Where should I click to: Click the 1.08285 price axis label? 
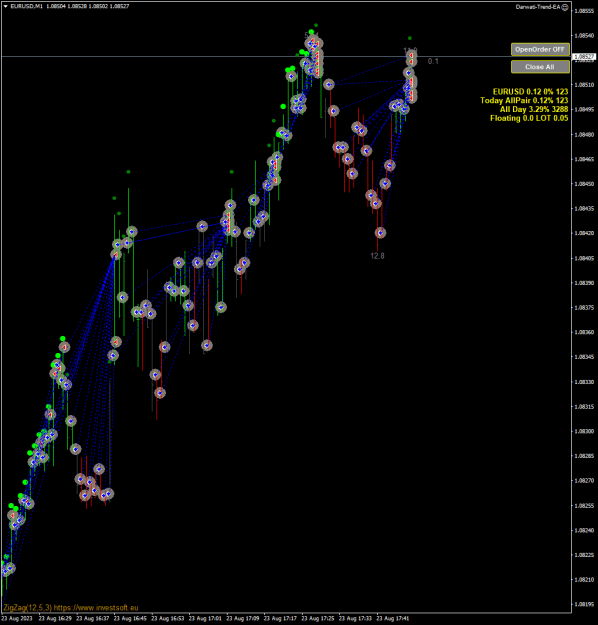[584, 456]
